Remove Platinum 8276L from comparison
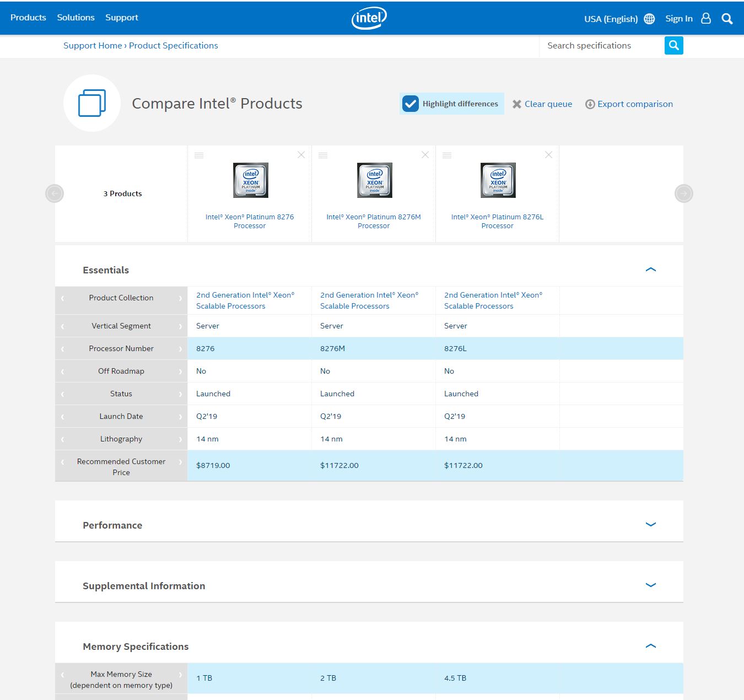744x700 pixels. tap(548, 155)
